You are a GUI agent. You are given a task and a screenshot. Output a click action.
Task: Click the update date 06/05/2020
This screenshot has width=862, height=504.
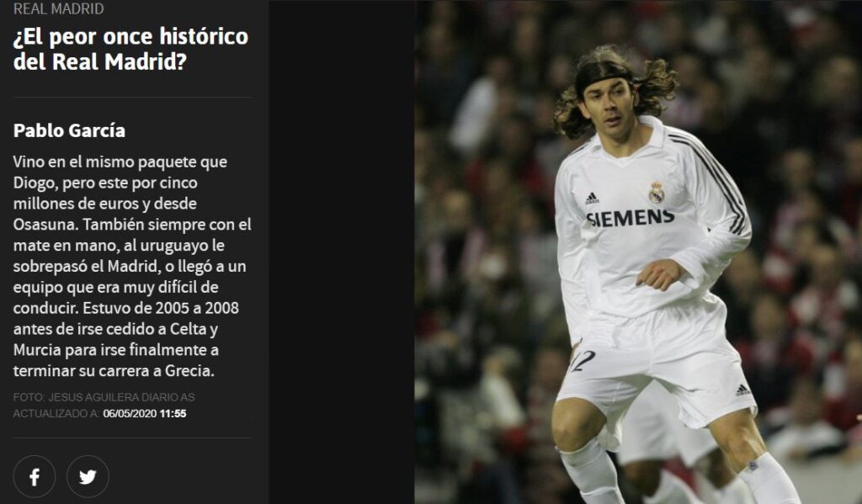[130, 413]
